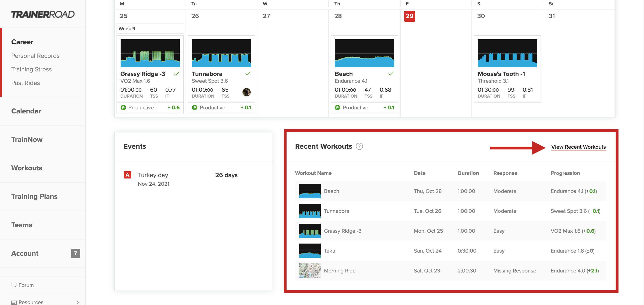644x305 pixels.
Task: Click the completed checkmark on Tunnabora card
Action: coord(248,74)
